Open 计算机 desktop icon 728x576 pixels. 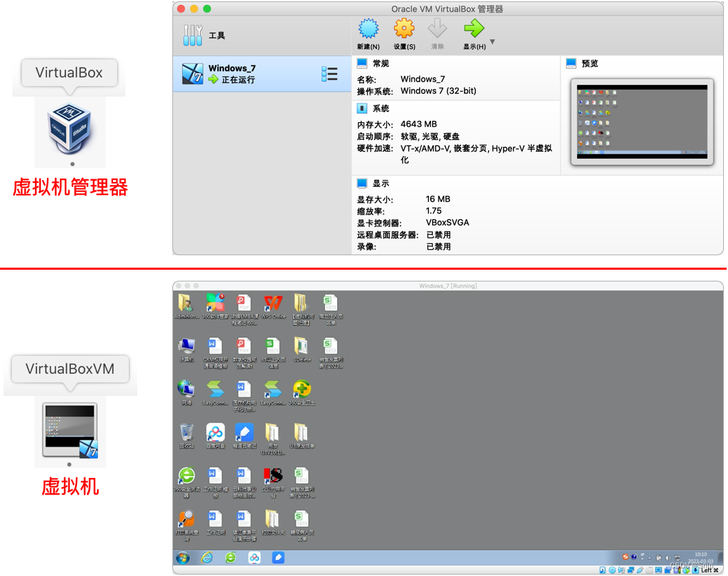click(x=186, y=349)
